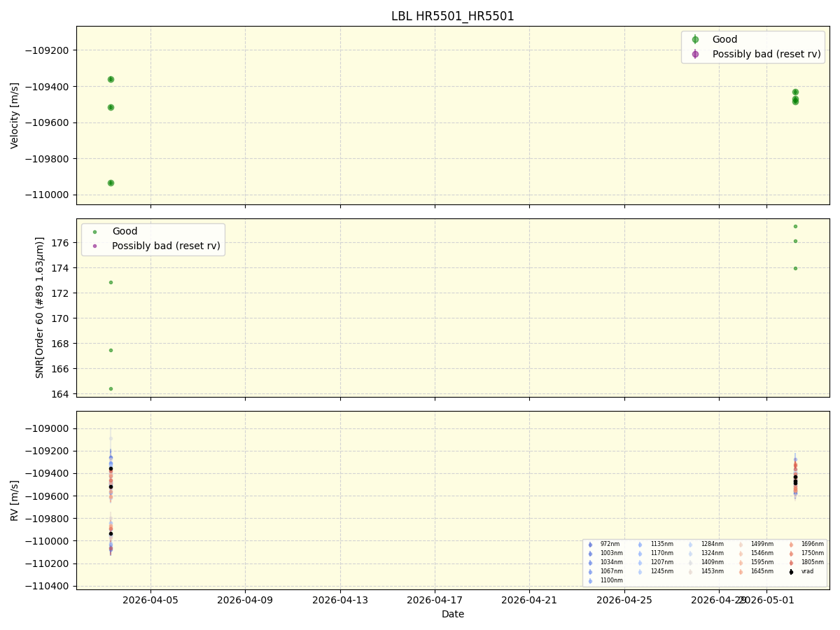Select the May SNR point near 173.9
The image size is (840, 630).
795,268
